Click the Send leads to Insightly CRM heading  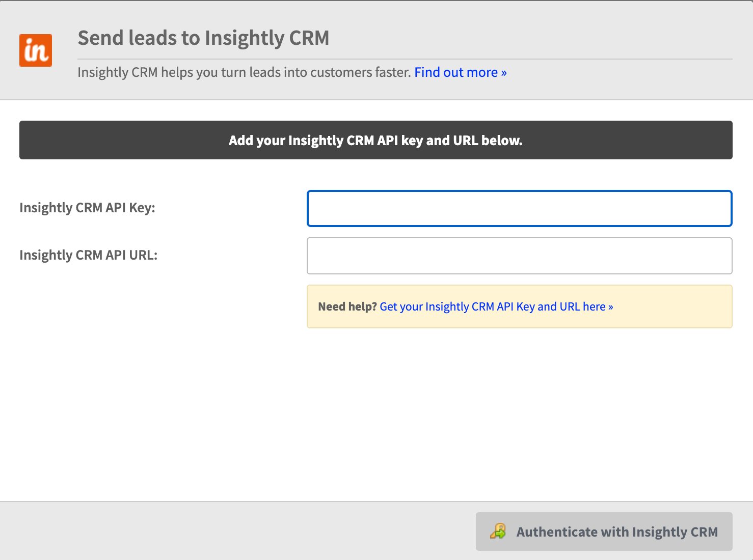point(203,38)
